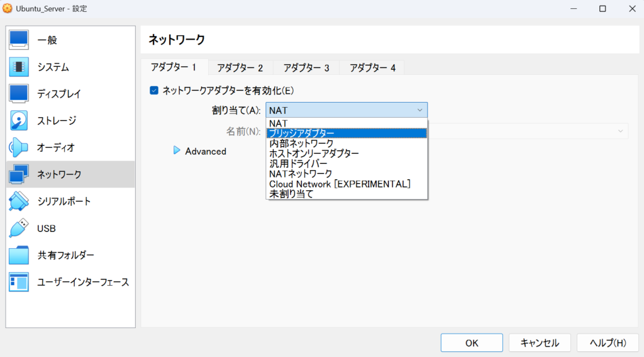
Task: Open the 一般 (General) settings icon
Action: click(x=19, y=40)
